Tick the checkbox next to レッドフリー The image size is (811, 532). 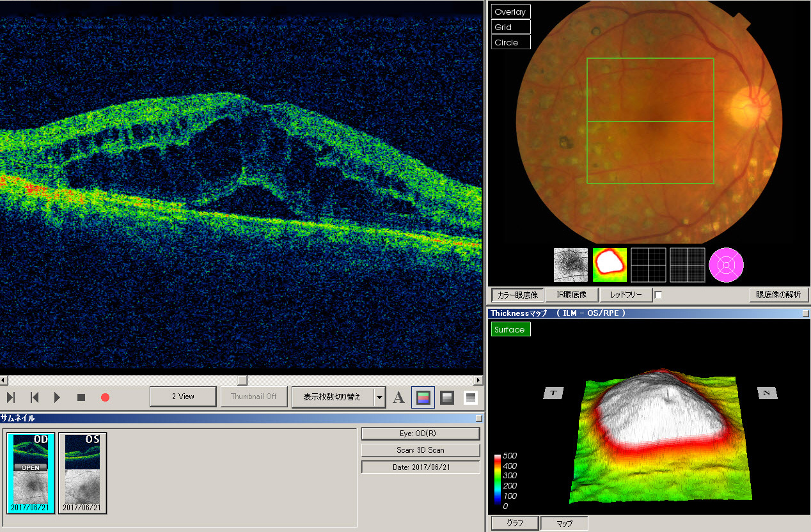[x=658, y=295]
